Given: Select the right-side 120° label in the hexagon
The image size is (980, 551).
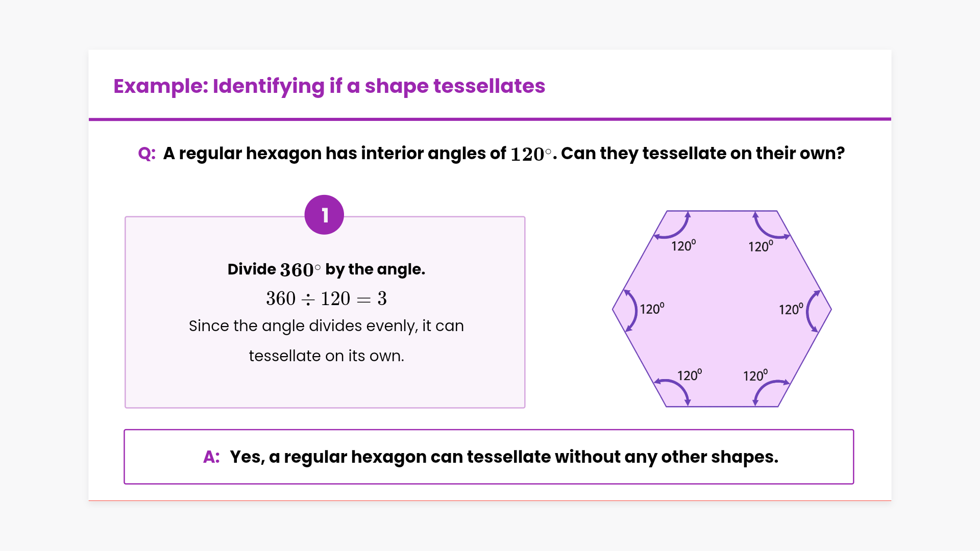Looking at the screenshot, I should pyautogui.click(x=791, y=309).
